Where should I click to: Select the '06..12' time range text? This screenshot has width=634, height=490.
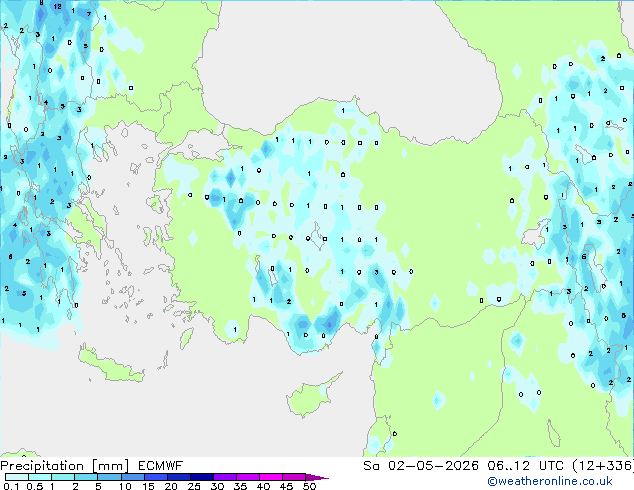(x=508, y=466)
